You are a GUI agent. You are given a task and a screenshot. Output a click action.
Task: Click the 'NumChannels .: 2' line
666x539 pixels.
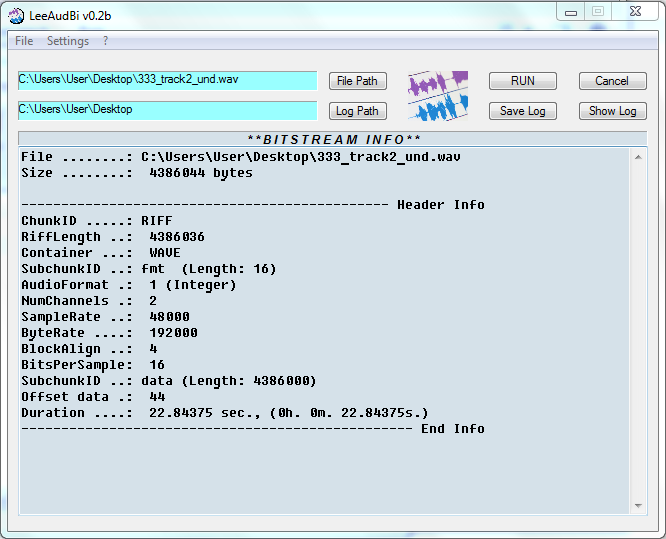[x=89, y=301]
